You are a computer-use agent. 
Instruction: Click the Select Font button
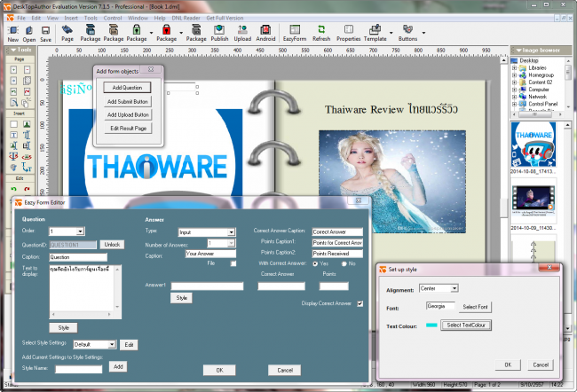pos(475,307)
